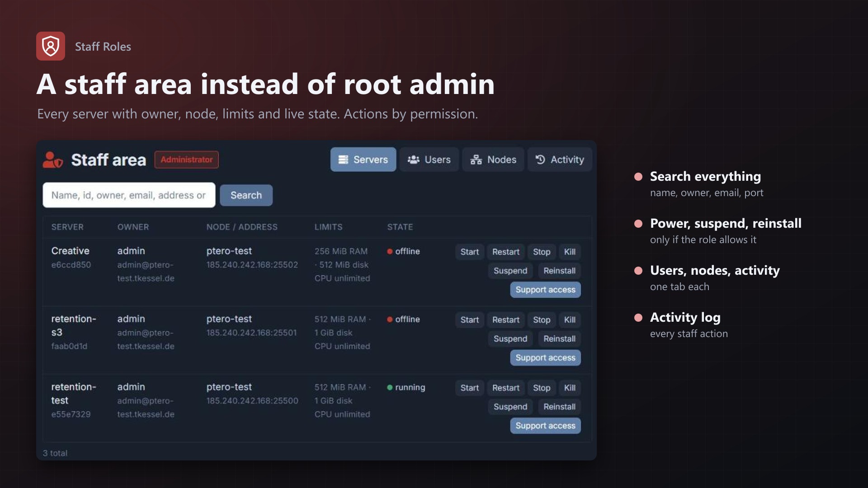
Task: Open Support access for Creative server
Action: click(x=546, y=290)
